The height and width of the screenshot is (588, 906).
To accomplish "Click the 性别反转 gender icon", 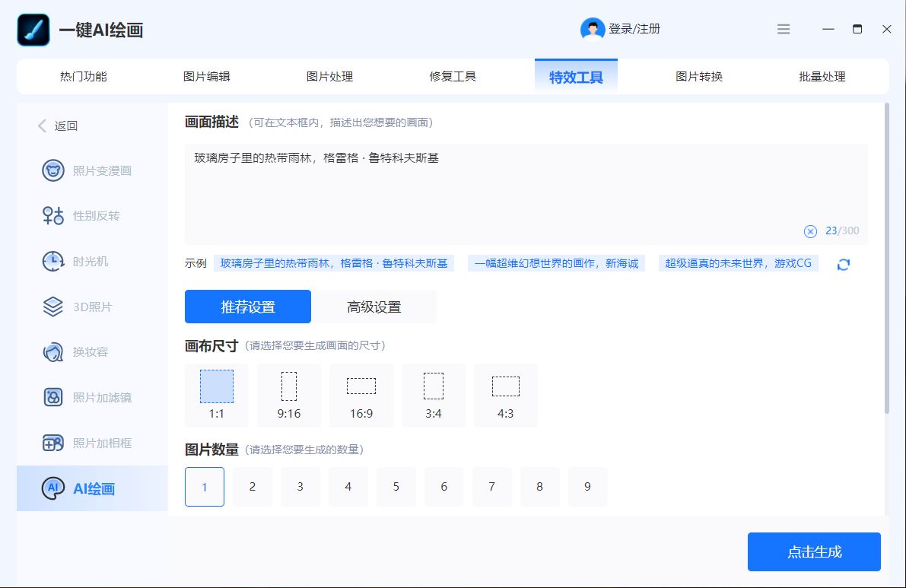I will tap(53, 215).
